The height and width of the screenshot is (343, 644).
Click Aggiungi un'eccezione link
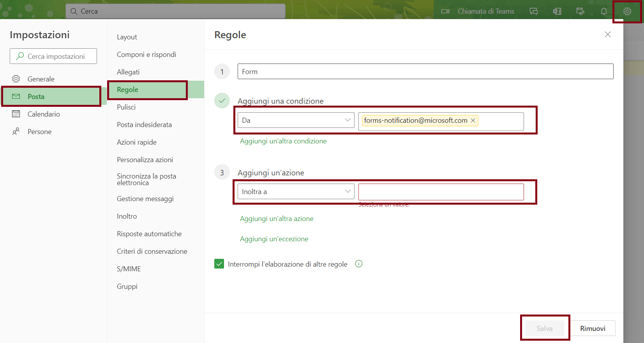click(x=274, y=239)
